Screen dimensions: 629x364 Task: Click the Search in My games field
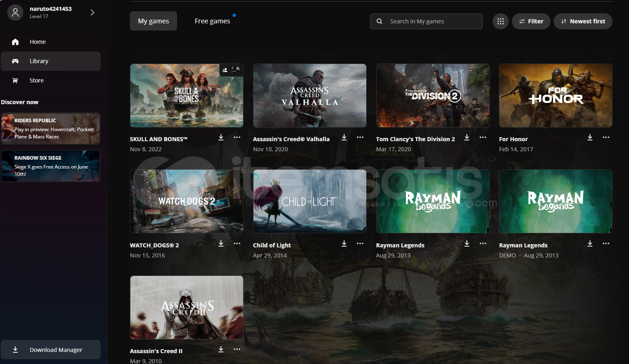pos(427,21)
